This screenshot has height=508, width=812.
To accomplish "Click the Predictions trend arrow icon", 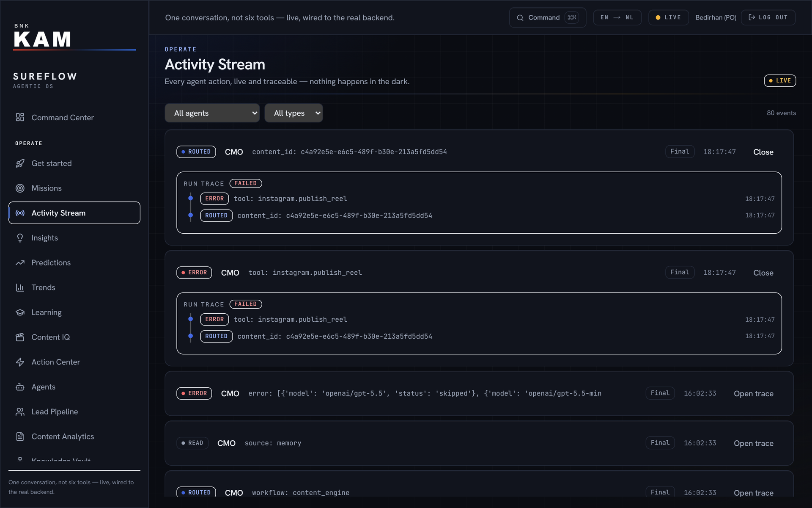I will coord(20,262).
